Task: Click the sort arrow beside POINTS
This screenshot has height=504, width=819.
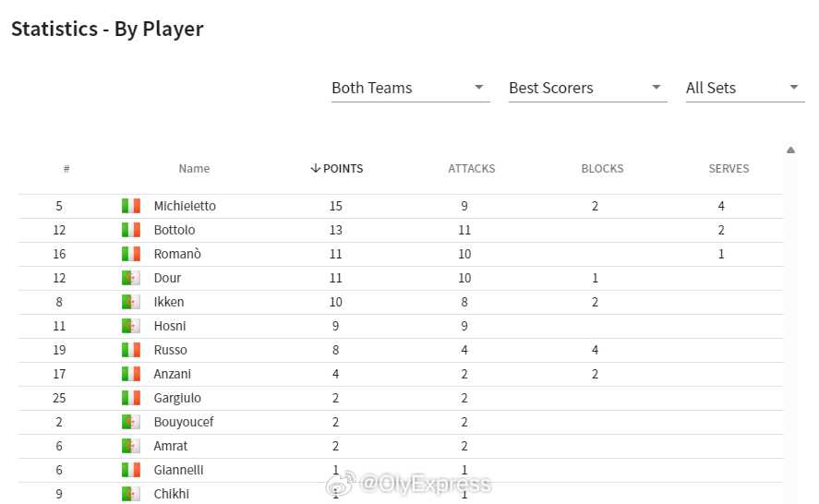Action: [315, 168]
